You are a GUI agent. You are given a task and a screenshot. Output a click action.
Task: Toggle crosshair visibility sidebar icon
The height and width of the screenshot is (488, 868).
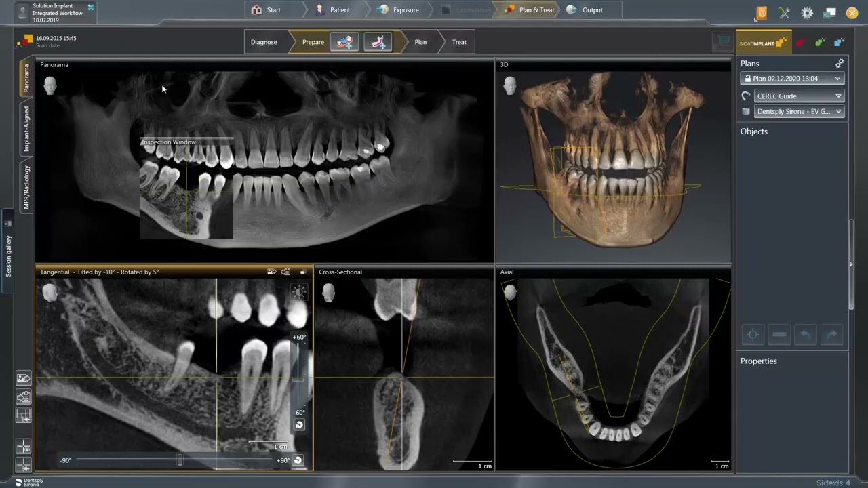click(x=23, y=447)
